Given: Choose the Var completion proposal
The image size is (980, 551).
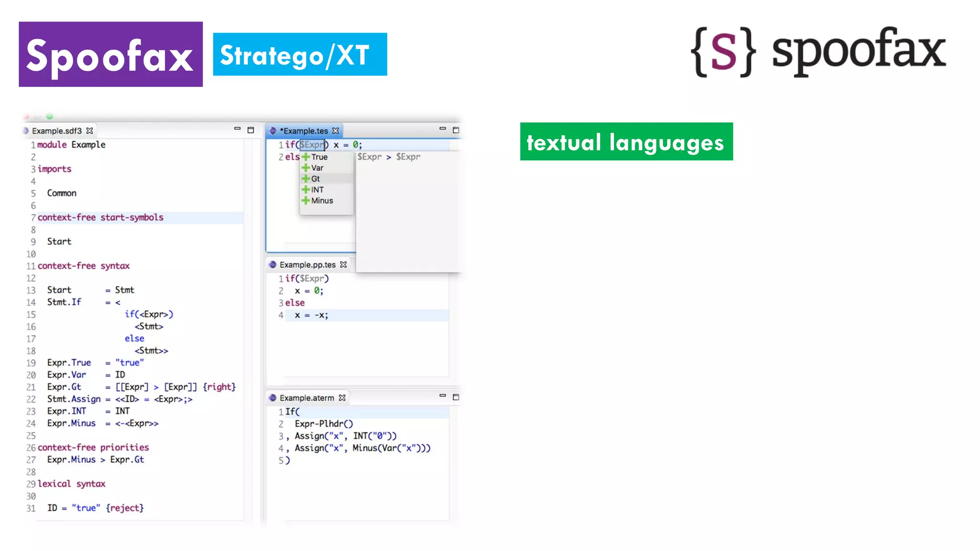Looking at the screenshot, I should coord(317,168).
